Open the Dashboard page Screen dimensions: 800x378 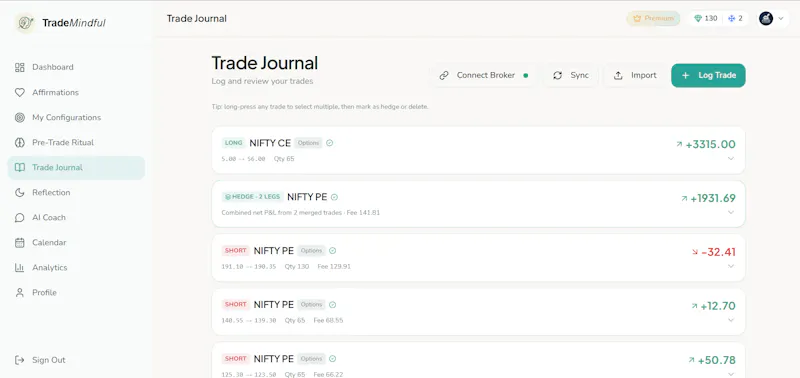(x=76, y=67)
